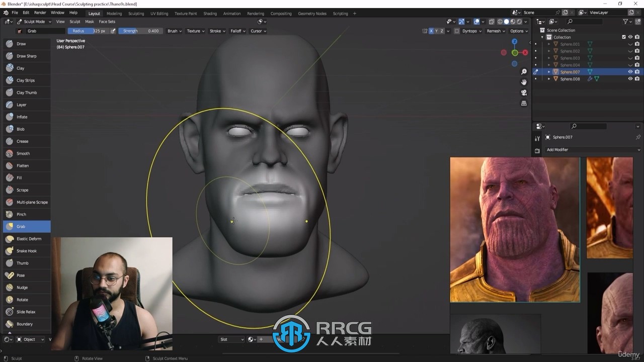Disable Sphere.001 in renders camera icon
The image size is (644, 362).
point(637,44)
